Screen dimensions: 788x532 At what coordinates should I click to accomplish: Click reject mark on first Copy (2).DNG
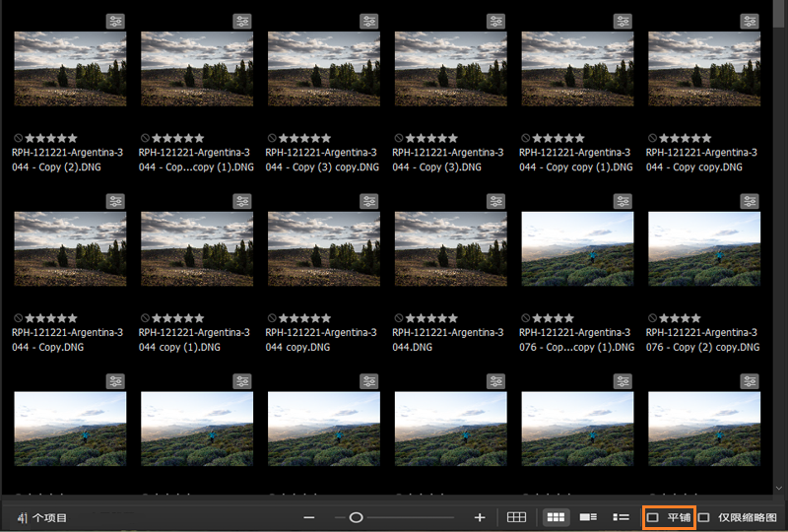tap(19, 139)
